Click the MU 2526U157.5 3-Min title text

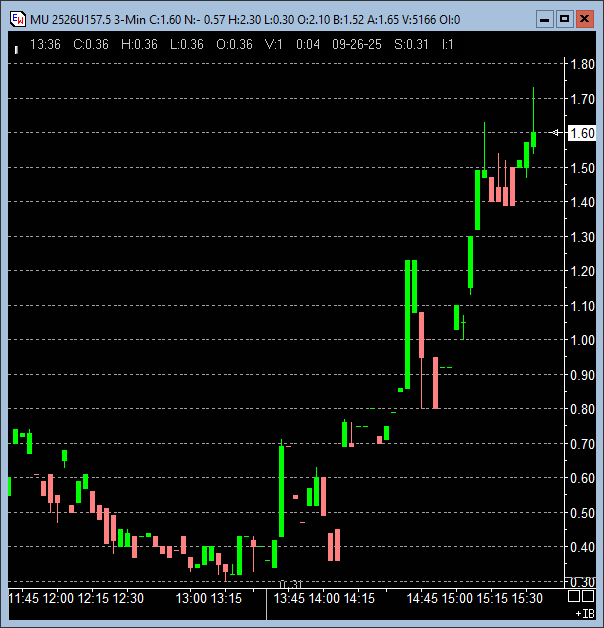tap(87, 19)
